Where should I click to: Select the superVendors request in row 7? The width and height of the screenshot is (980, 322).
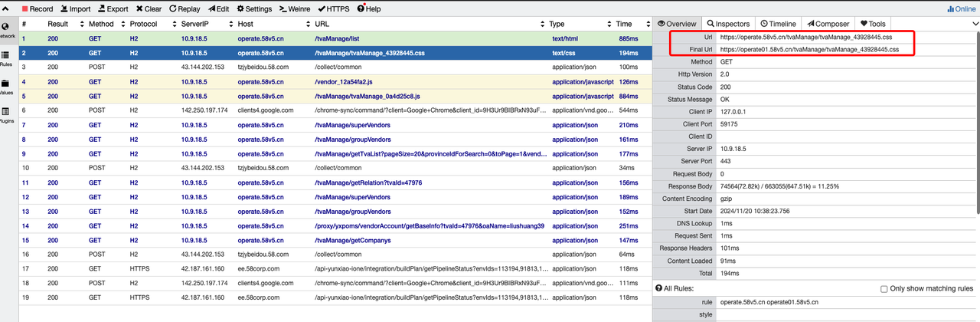pyautogui.click(x=335, y=124)
